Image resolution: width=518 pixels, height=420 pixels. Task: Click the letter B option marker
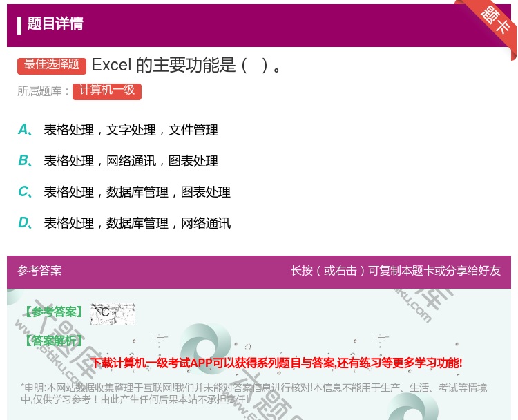click(25, 160)
